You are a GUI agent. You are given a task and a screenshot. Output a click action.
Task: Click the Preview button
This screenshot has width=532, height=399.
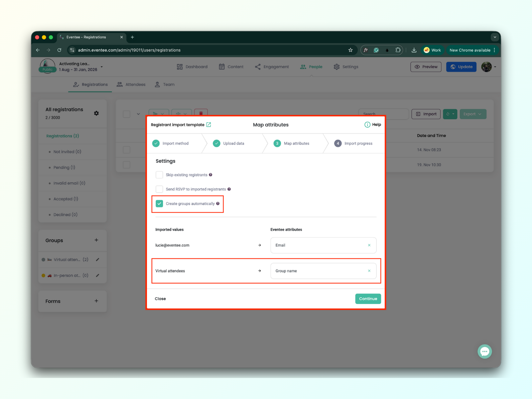[426, 67]
